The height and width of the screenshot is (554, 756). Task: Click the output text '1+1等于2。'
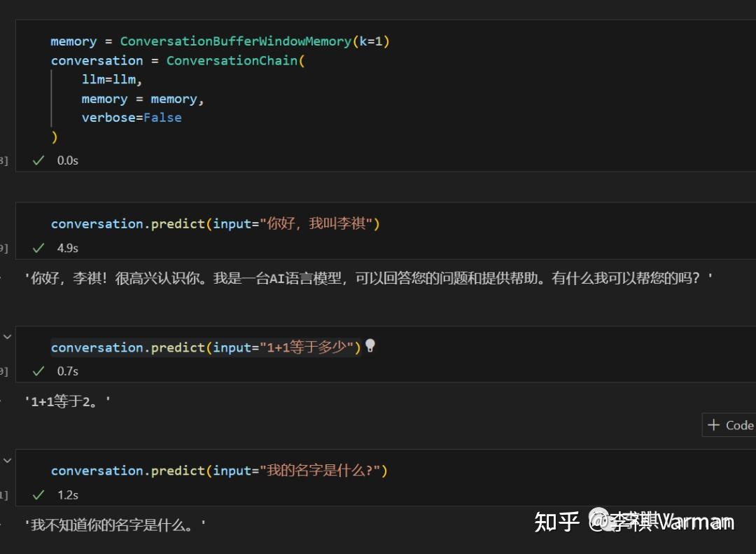point(68,402)
